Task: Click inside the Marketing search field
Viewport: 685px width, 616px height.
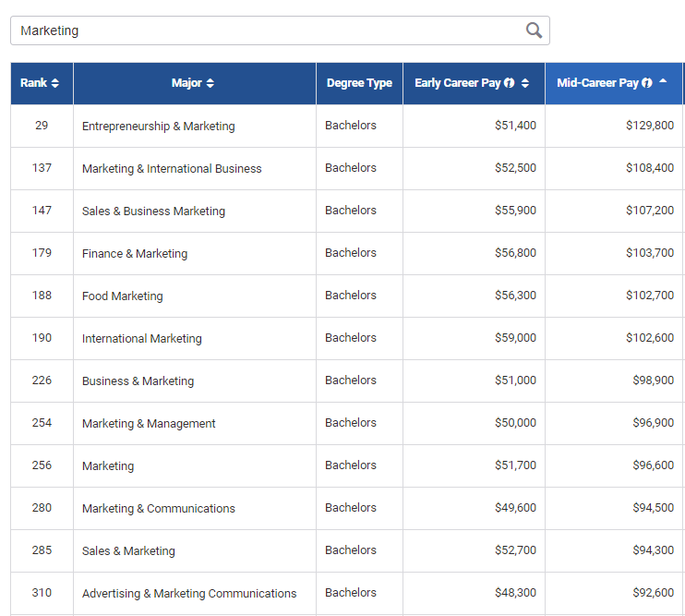Action: tap(268, 30)
